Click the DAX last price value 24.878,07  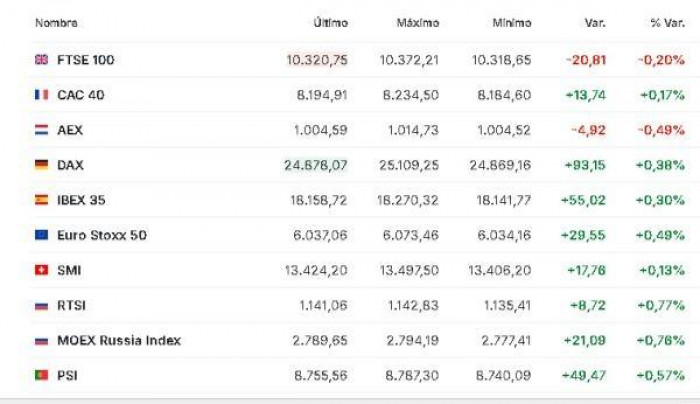coord(316,165)
